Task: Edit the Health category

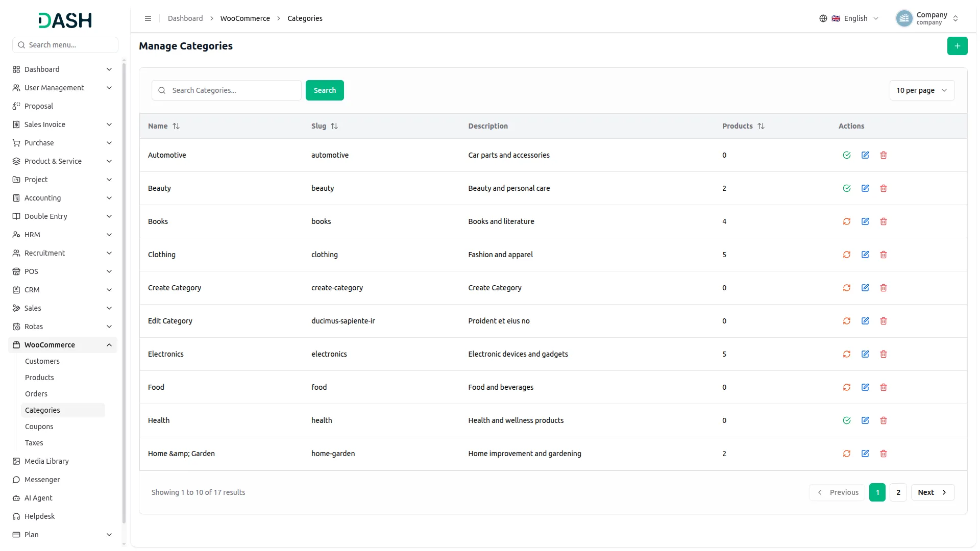Action: click(x=865, y=420)
